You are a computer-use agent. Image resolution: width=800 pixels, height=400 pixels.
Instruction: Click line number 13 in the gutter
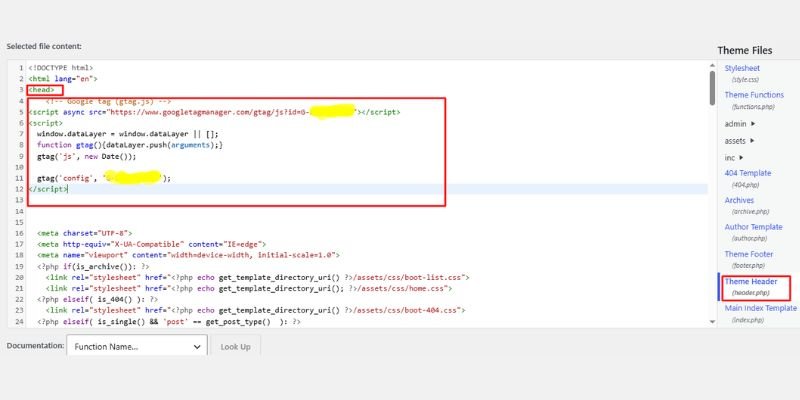pyautogui.click(x=20, y=200)
